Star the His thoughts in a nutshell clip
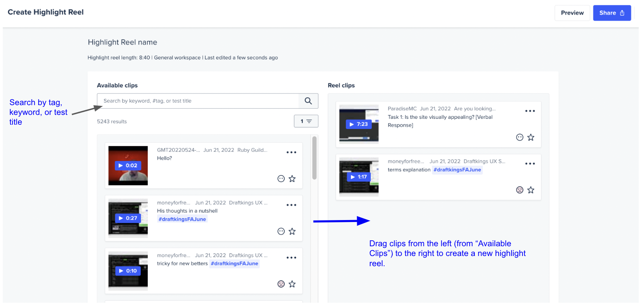 (x=292, y=231)
